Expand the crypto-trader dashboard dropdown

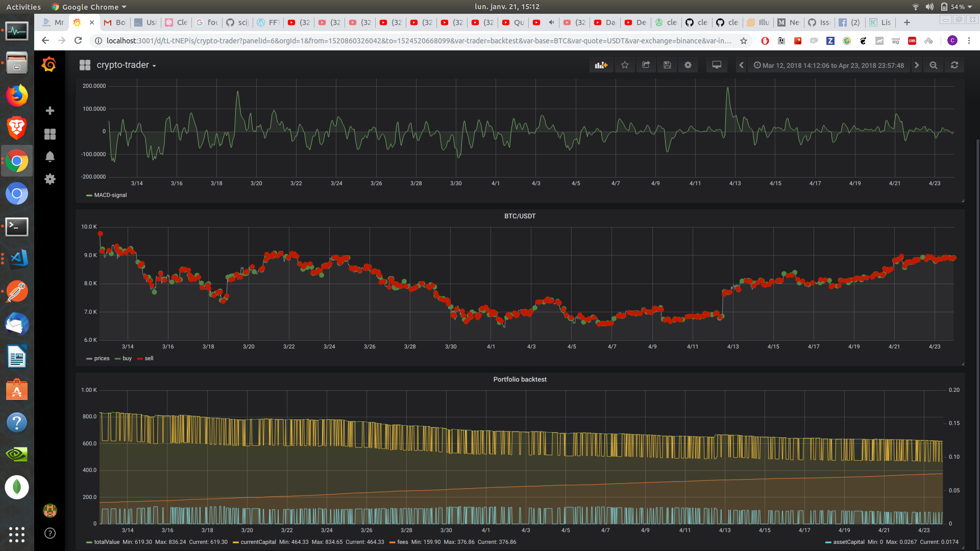click(x=126, y=65)
